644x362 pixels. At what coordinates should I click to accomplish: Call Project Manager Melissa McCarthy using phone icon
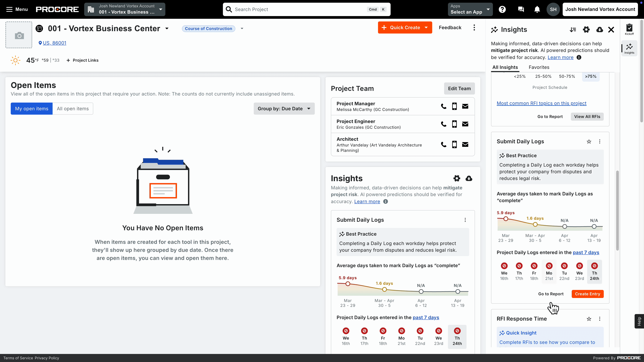443,106
